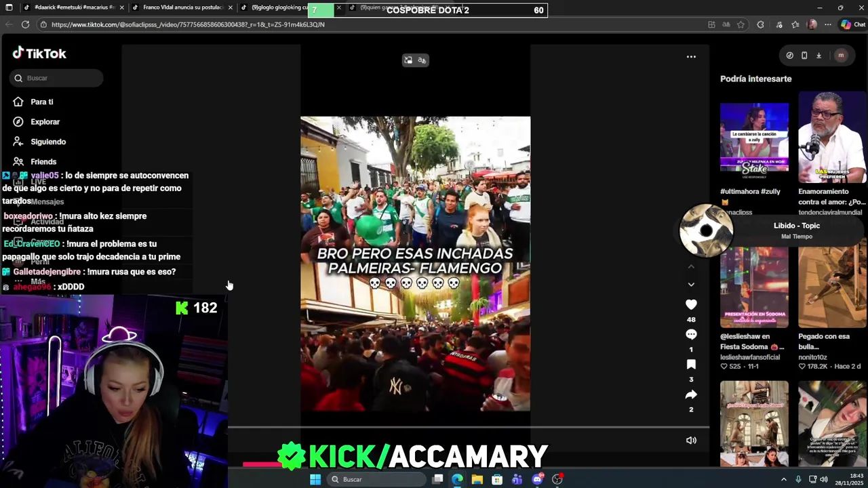Close the '#daarick #emetsuki' browser tab
Image resolution: width=868 pixels, height=488 pixels.
(122, 7)
